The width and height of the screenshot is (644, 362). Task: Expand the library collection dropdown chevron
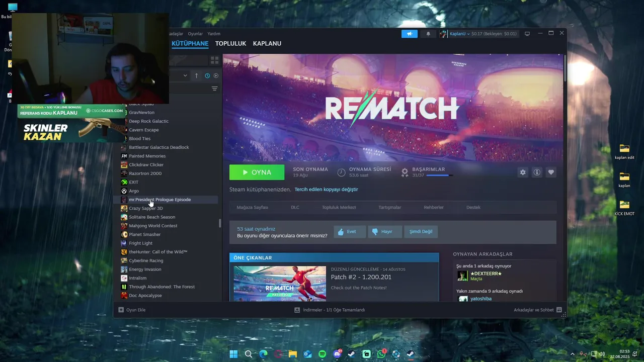tap(185, 75)
